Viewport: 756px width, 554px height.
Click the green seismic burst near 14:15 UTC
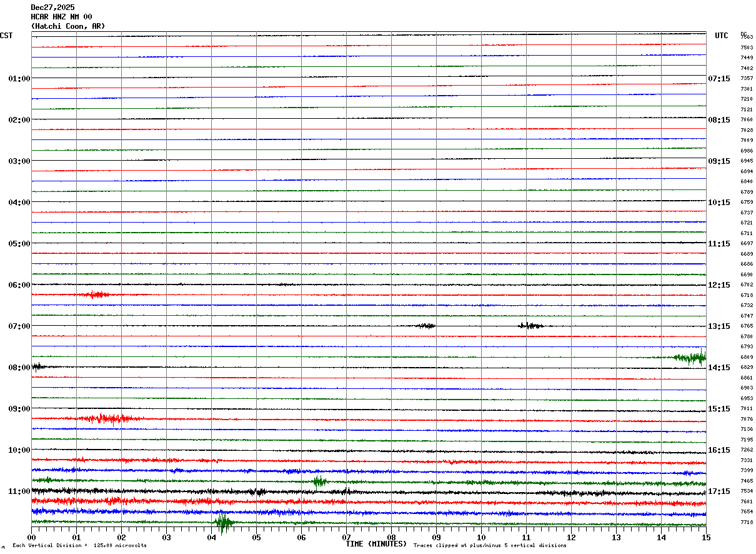(x=690, y=357)
